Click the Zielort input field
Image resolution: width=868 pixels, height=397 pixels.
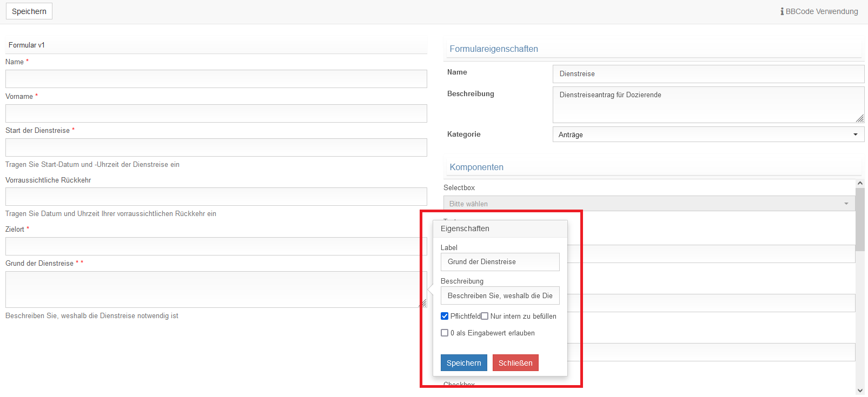[x=216, y=246]
